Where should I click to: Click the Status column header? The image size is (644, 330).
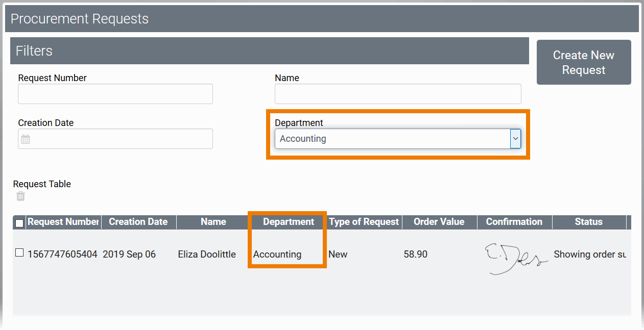tap(589, 222)
